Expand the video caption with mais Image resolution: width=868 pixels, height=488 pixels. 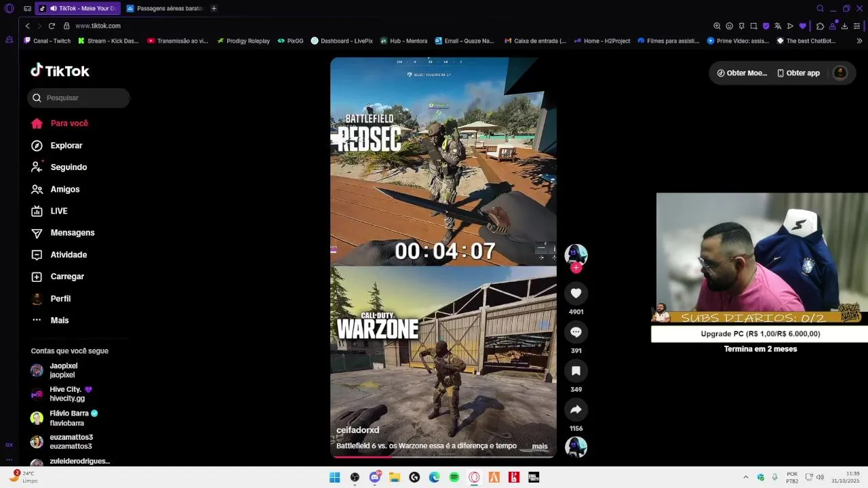tap(540, 446)
